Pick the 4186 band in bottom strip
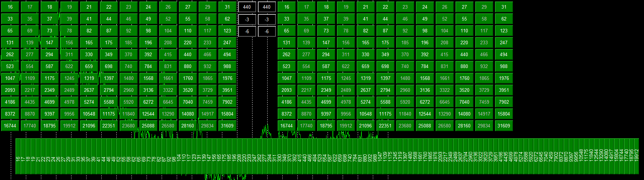The height and width of the screenshot is (180, 644). (x=501, y=156)
